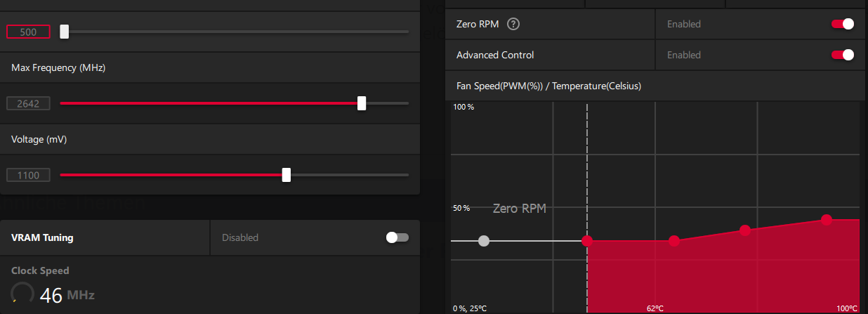Click the Advanced Control label
The height and width of the screenshot is (314, 868).
[495, 55]
